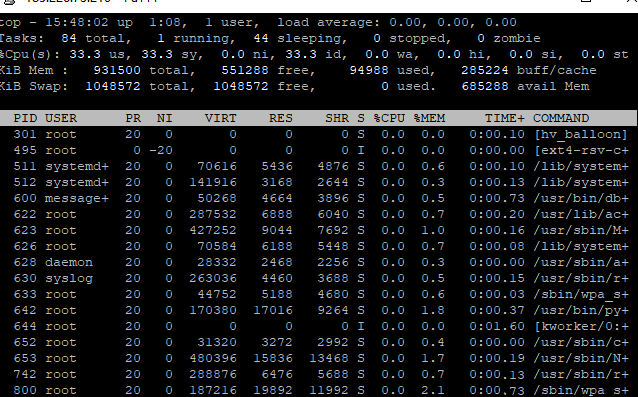Click RES value 9044

point(277,230)
